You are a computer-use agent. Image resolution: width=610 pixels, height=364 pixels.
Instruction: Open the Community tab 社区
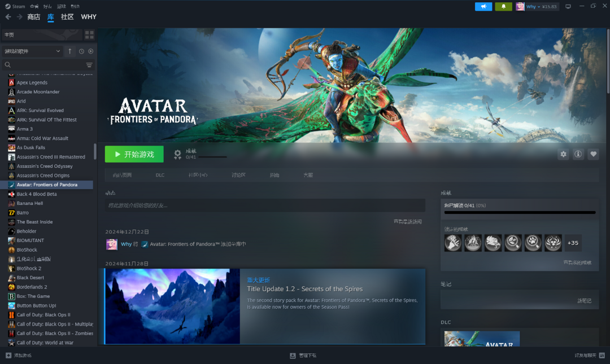(67, 17)
